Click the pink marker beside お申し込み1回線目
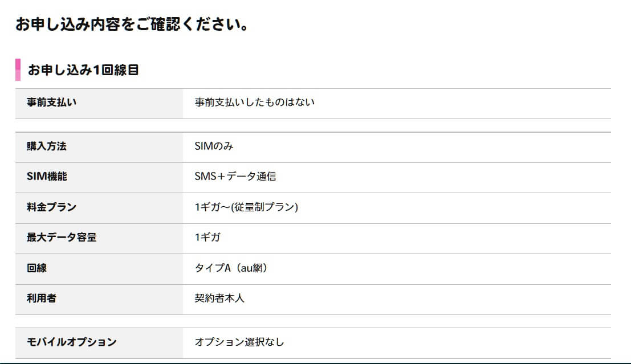Image resolution: width=631 pixels, height=364 pixels. click(x=18, y=69)
